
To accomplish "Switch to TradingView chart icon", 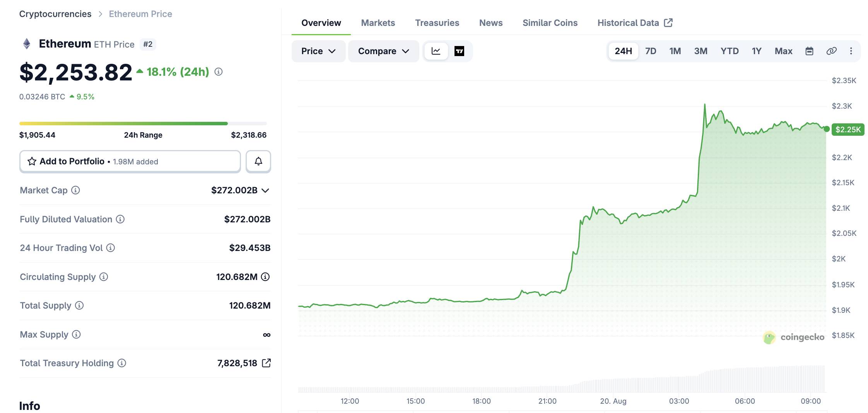I will pyautogui.click(x=459, y=51).
